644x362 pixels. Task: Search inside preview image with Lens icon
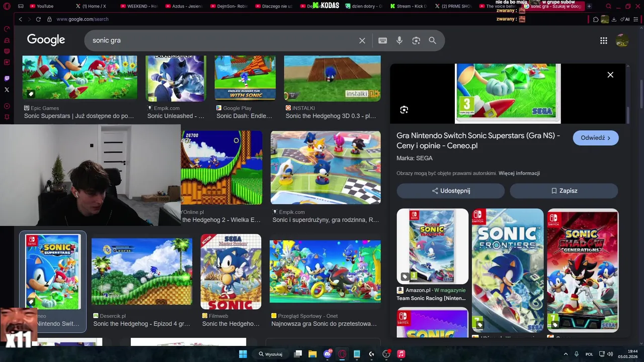pyautogui.click(x=404, y=110)
